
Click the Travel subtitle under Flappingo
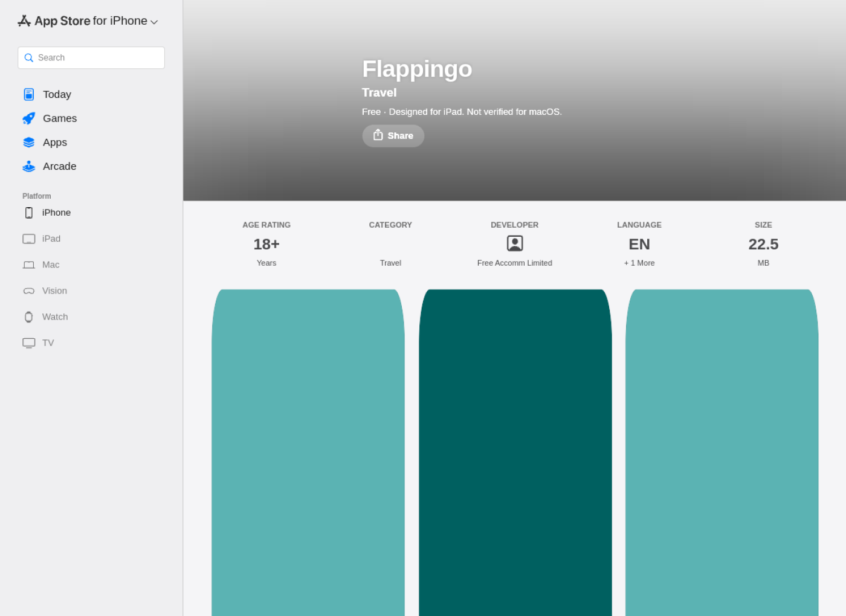tap(379, 92)
